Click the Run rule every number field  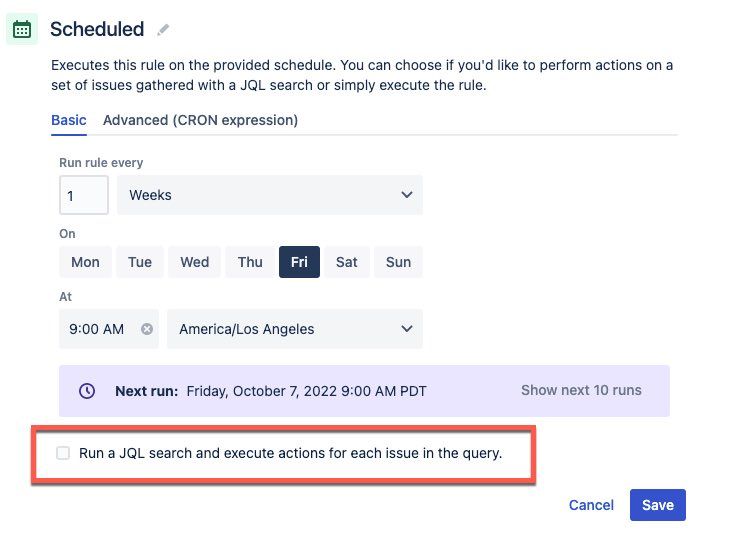[84, 195]
